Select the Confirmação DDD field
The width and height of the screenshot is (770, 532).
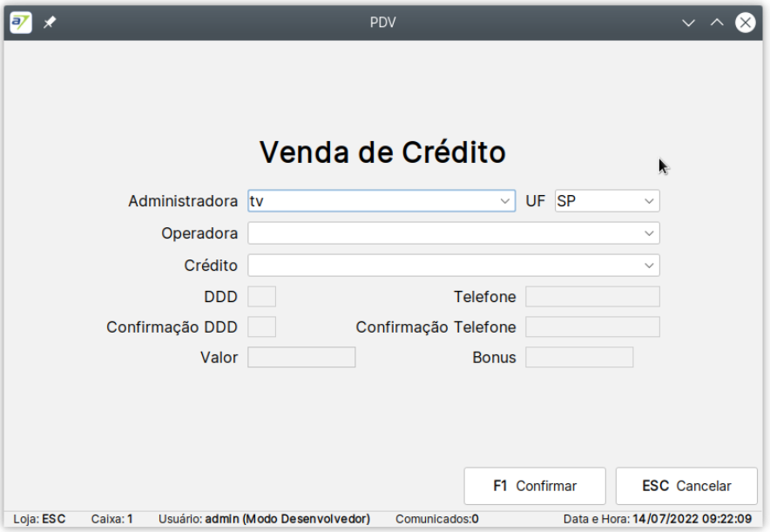[x=261, y=327]
